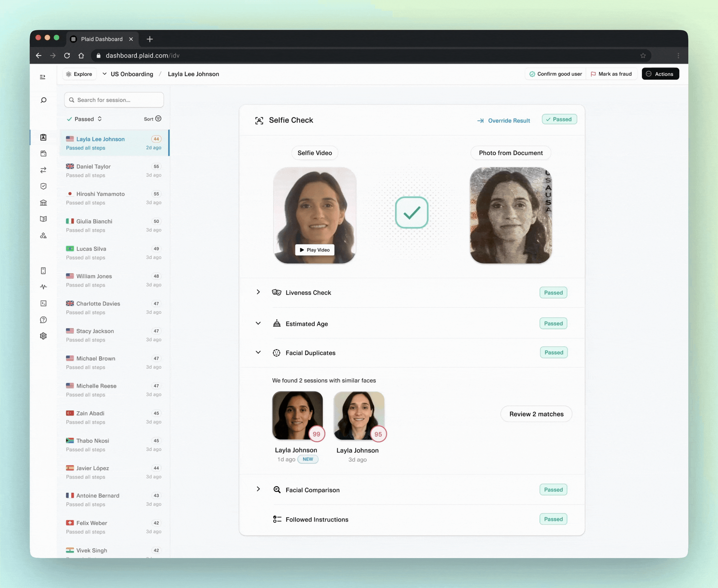Click the browser home icon

click(x=81, y=56)
